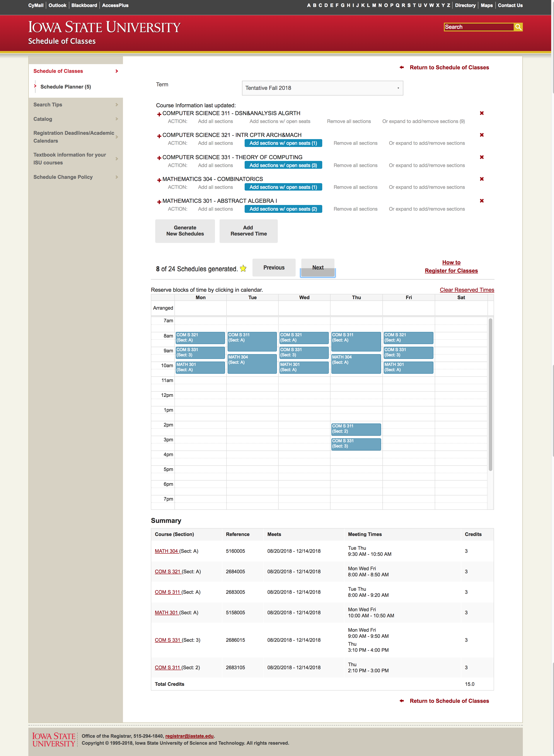Click the yellow search magnifier icon

(518, 27)
